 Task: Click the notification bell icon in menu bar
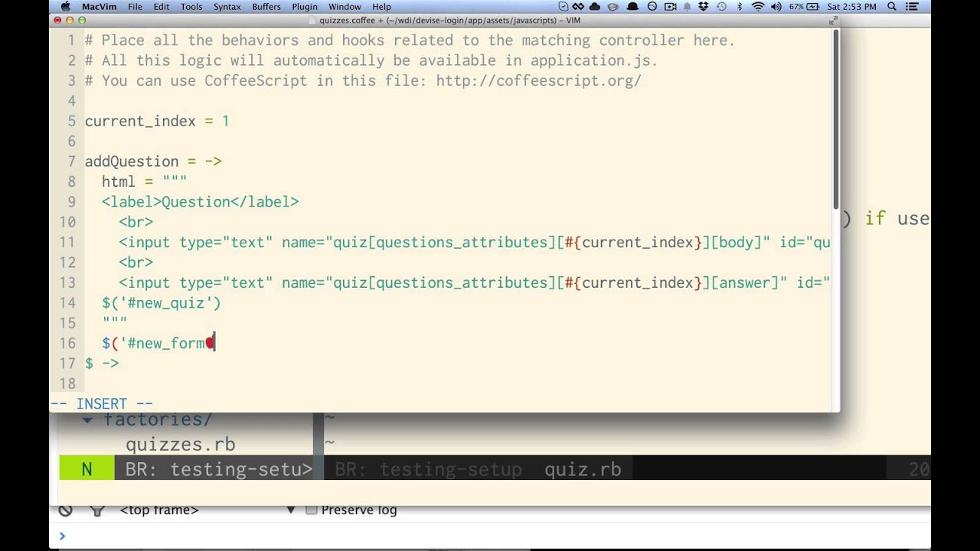(x=687, y=6)
